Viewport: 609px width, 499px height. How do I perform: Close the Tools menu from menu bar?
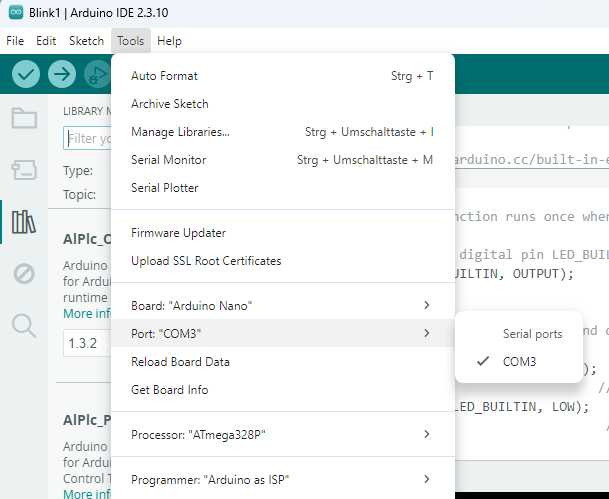click(x=130, y=41)
